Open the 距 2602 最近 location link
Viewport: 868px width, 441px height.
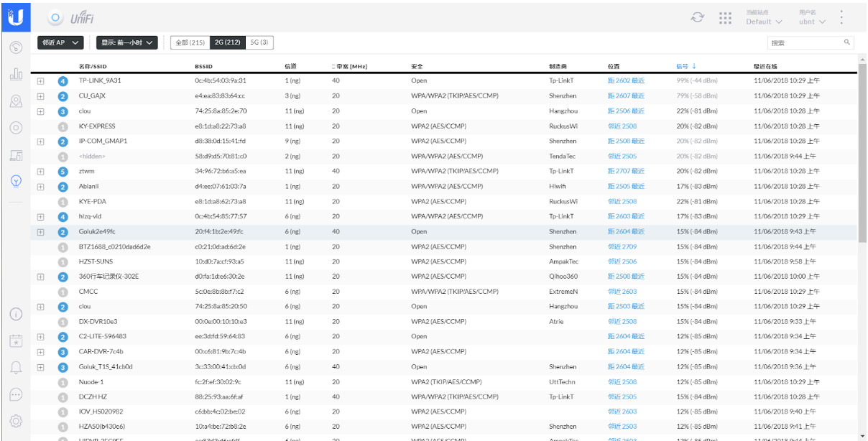[626, 81]
